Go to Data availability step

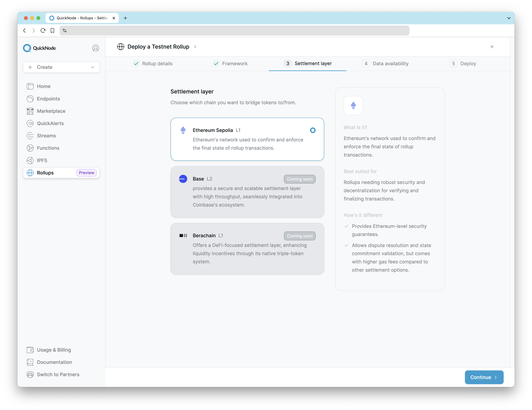385,64
